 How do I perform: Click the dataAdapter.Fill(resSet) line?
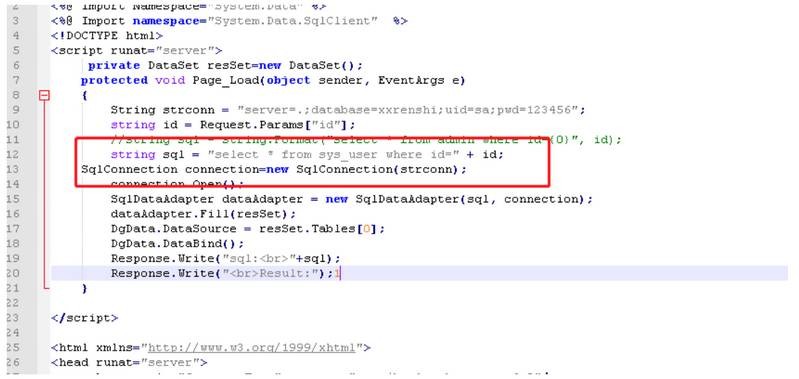point(203,214)
